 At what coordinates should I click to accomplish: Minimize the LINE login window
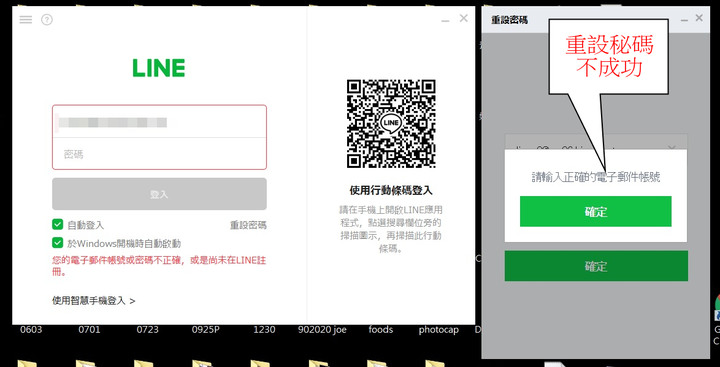click(x=444, y=20)
